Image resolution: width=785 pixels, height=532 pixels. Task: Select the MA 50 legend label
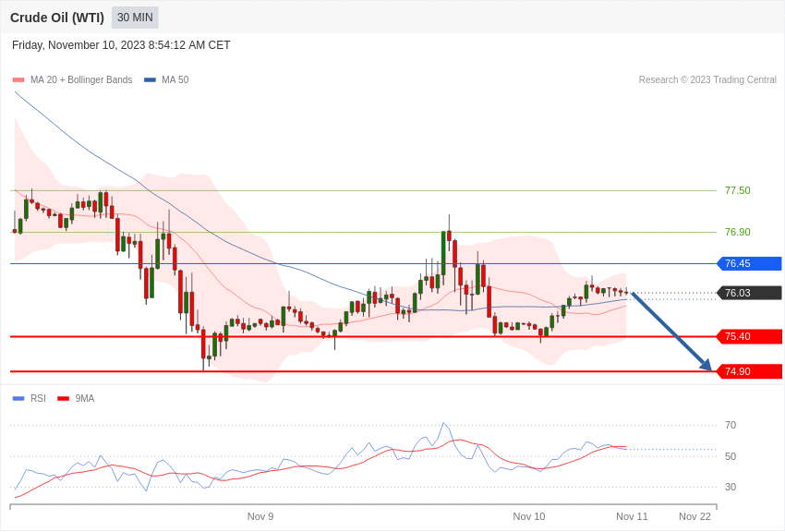(175, 80)
